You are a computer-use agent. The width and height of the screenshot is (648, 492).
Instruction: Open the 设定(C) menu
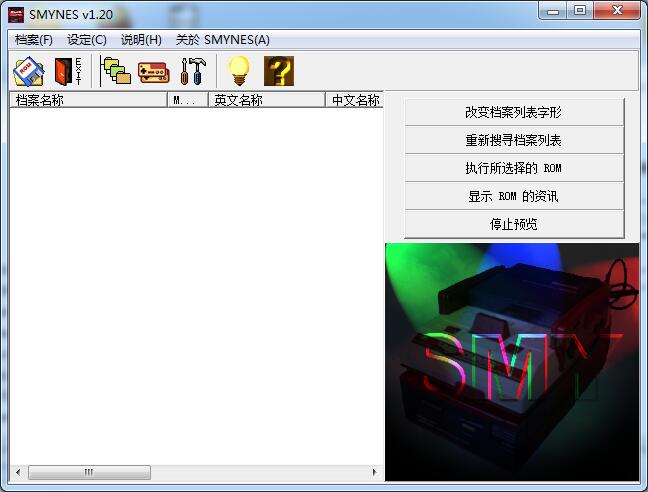coord(87,40)
